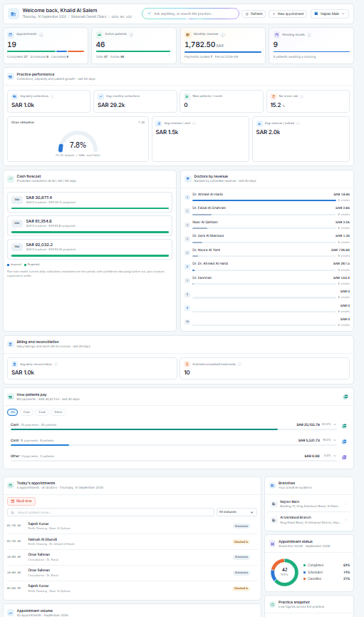Select the Other payment filter chip
The width and height of the screenshot is (364, 617).
point(58,412)
